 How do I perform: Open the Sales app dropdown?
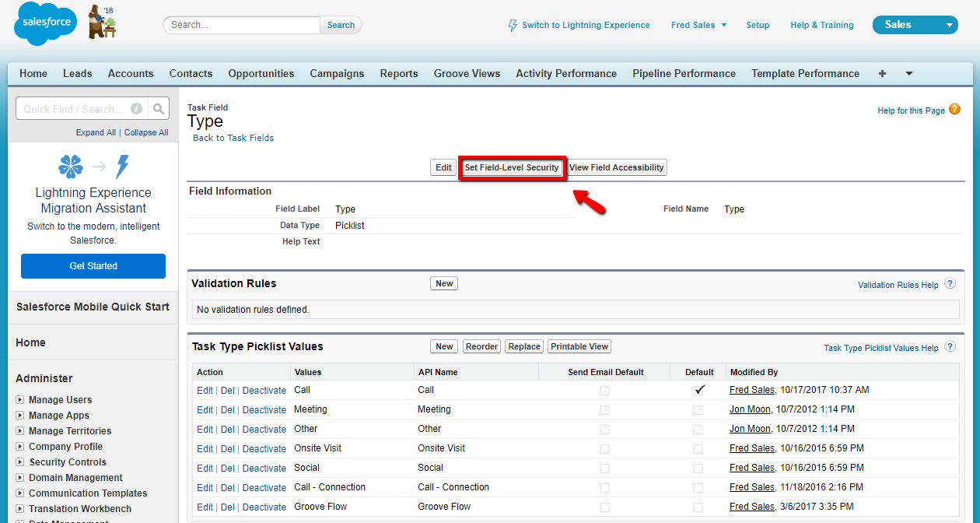(915, 25)
